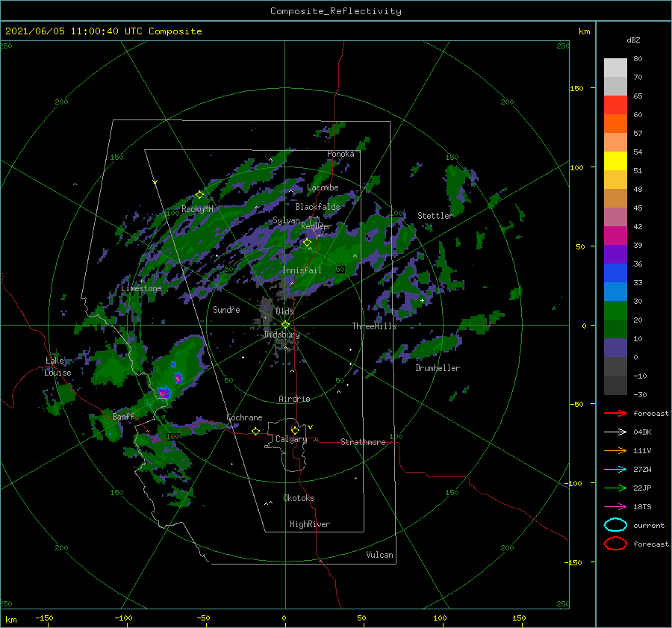Click the yellow diamond marker near RockyMH
Image resolution: width=672 pixels, height=628 pixels.
199,195
